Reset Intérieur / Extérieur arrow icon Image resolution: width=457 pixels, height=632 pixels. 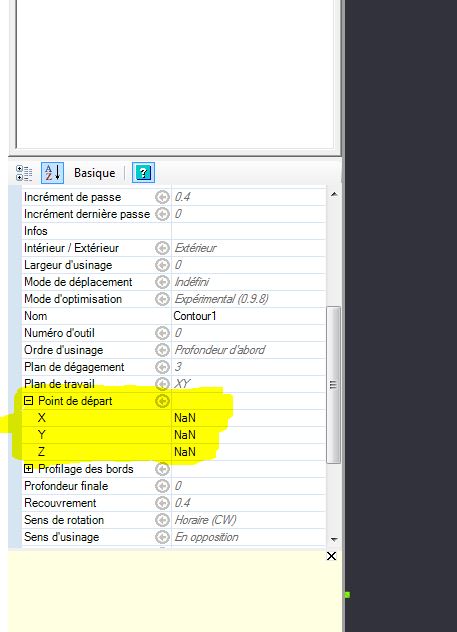click(162, 248)
